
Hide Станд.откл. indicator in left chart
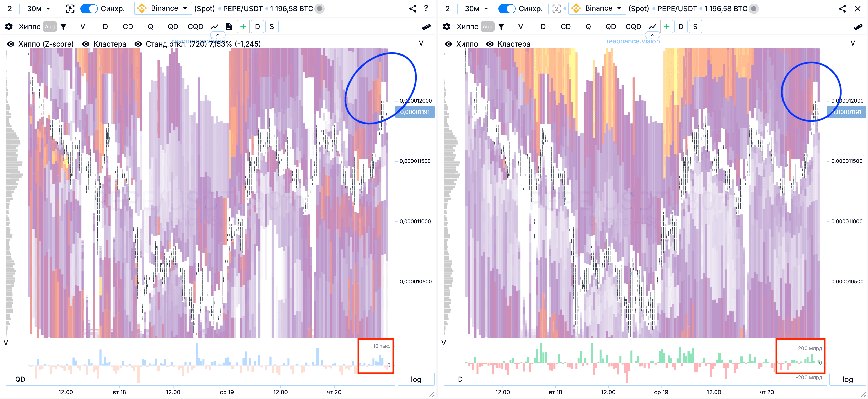click(x=138, y=44)
